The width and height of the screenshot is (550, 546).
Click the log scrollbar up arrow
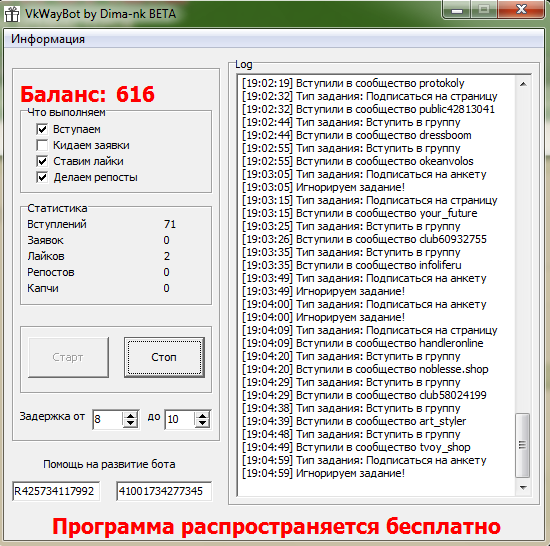coord(523,84)
